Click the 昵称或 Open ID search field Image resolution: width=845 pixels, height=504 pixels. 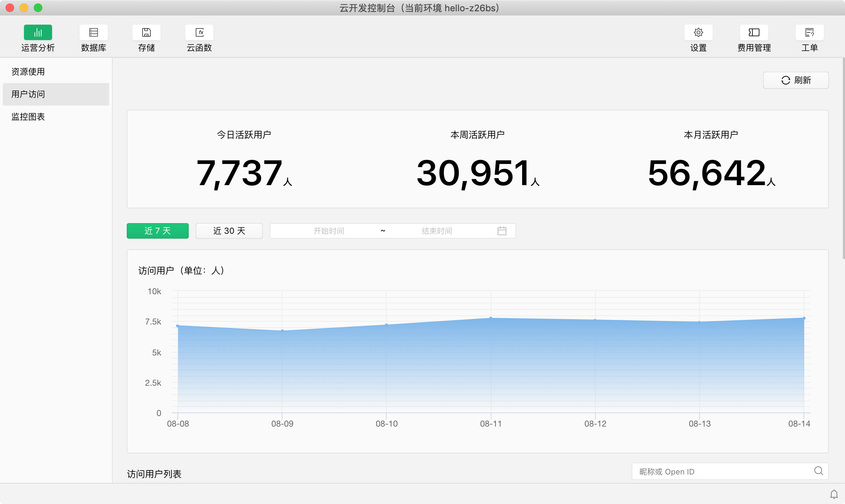coord(722,472)
